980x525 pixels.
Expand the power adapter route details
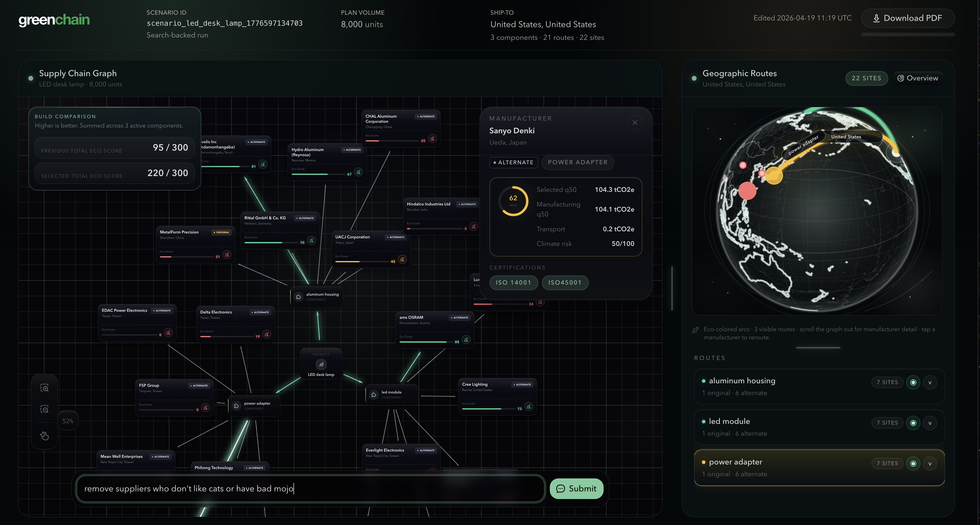point(930,463)
